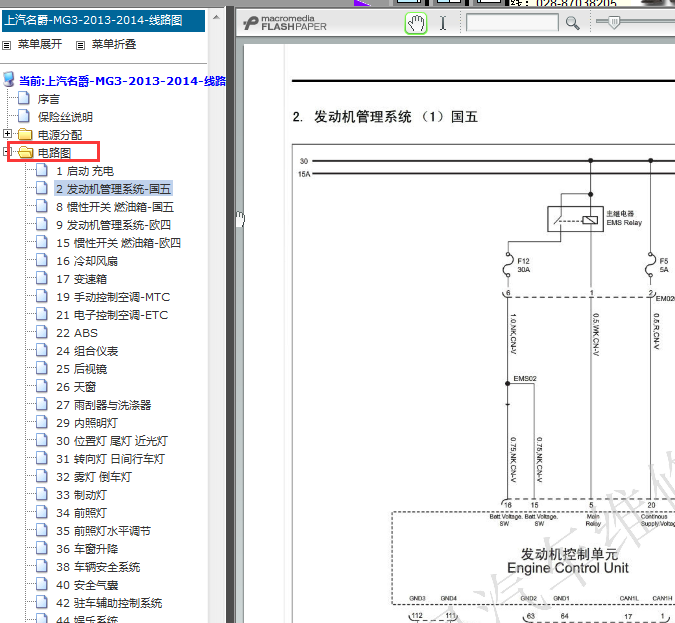Open 16 冷却风扇 diagram
The height and width of the screenshot is (623, 675).
pos(87,261)
